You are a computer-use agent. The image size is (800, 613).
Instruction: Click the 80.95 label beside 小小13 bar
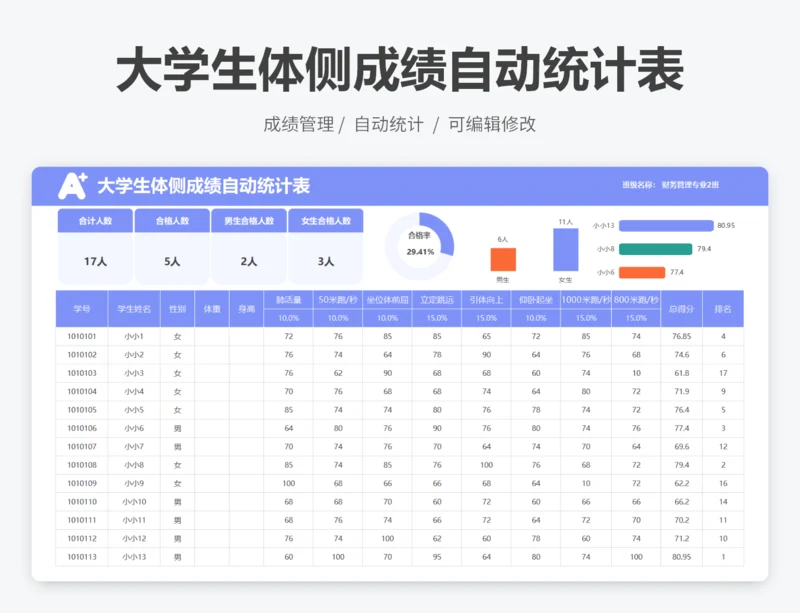pyautogui.click(x=726, y=226)
